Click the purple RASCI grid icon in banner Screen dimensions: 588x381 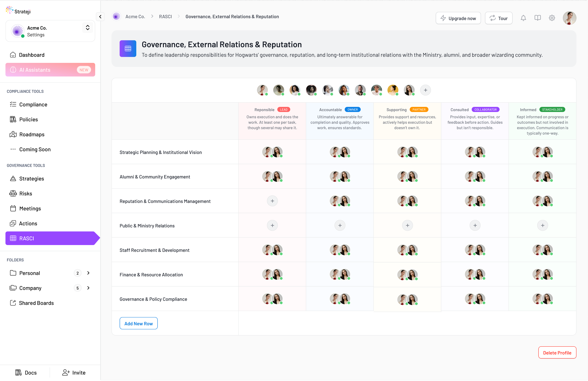(128, 49)
